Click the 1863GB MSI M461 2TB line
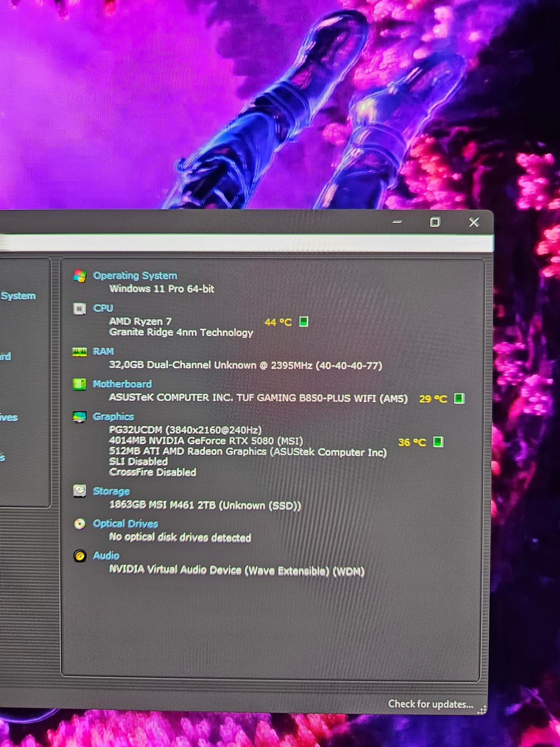This screenshot has width=560, height=747. (x=205, y=505)
